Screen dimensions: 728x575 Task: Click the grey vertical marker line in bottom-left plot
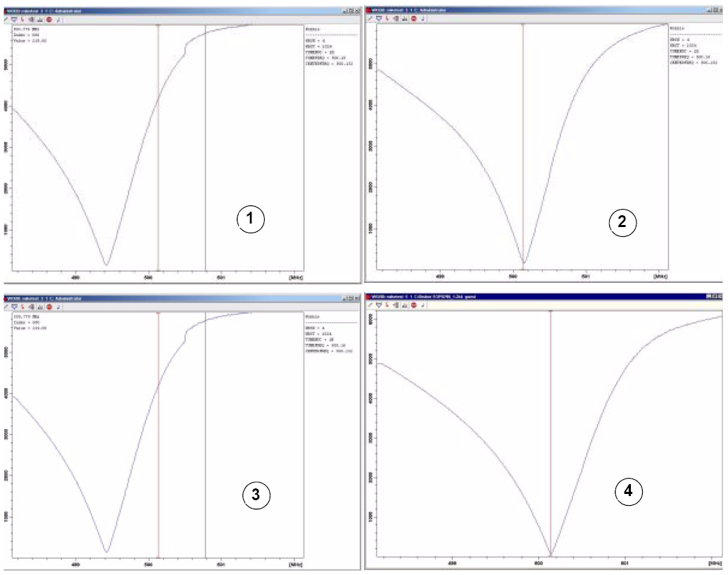tap(205, 435)
